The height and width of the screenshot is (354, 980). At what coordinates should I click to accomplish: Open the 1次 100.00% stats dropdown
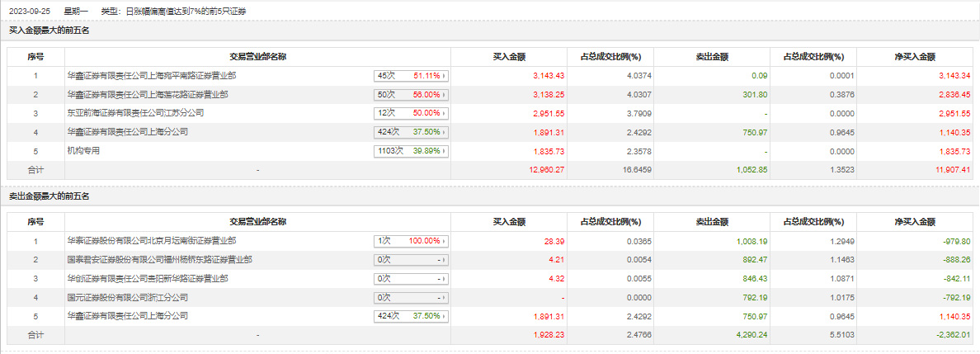[411, 241]
